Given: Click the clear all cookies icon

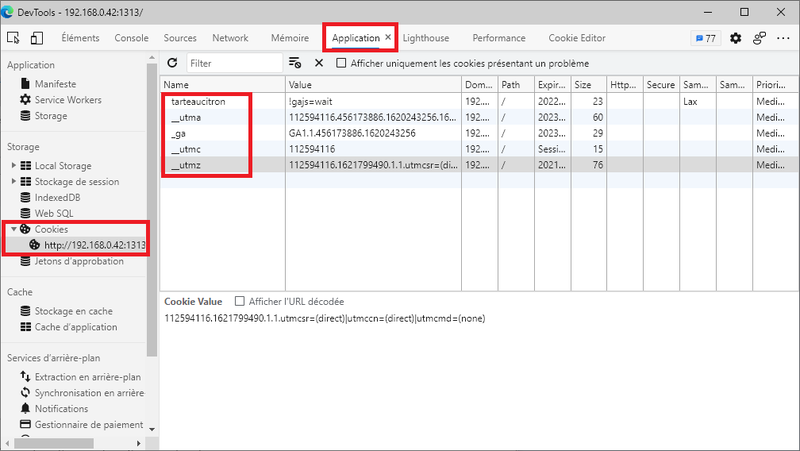Looking at the screenshot, I should pos(295,63).
